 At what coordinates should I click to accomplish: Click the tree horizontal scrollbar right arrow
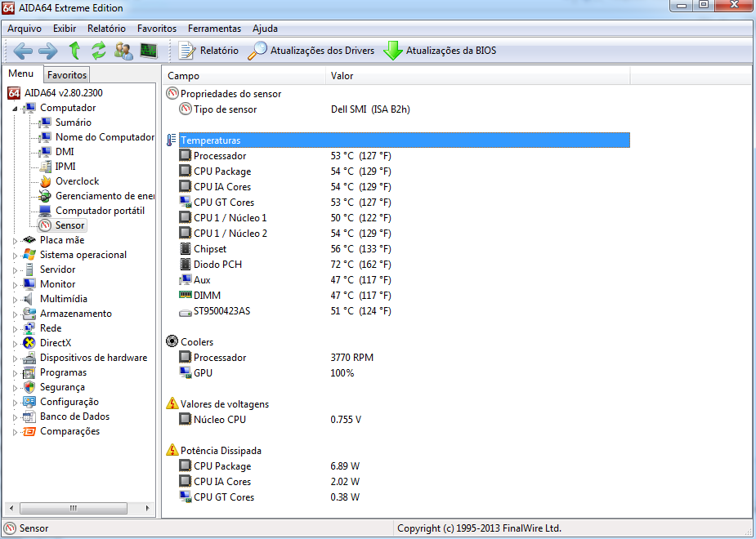(x=148, y=508)
